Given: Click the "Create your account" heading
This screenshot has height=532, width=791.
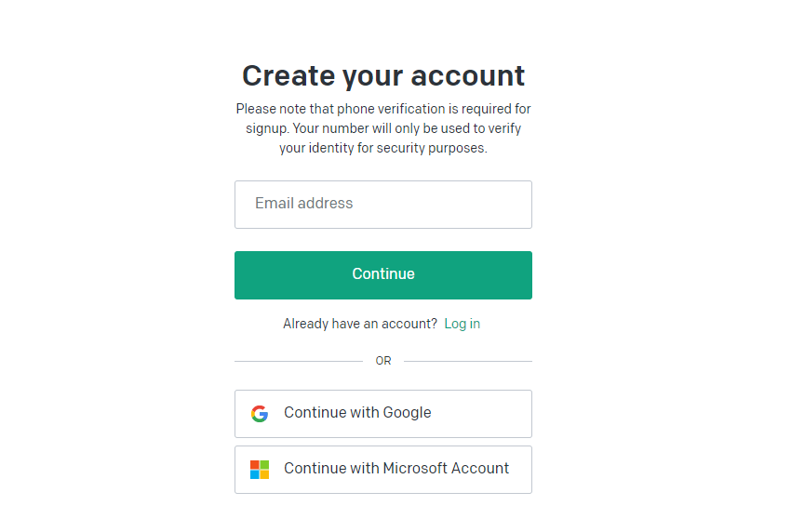Looking at the screenshot, I should point(382,75).
